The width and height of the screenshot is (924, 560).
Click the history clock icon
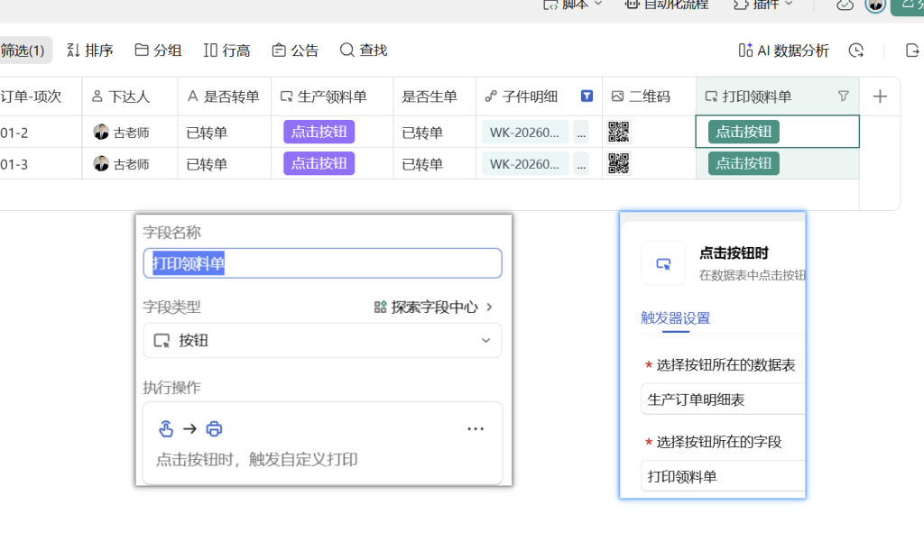(856, 50)
